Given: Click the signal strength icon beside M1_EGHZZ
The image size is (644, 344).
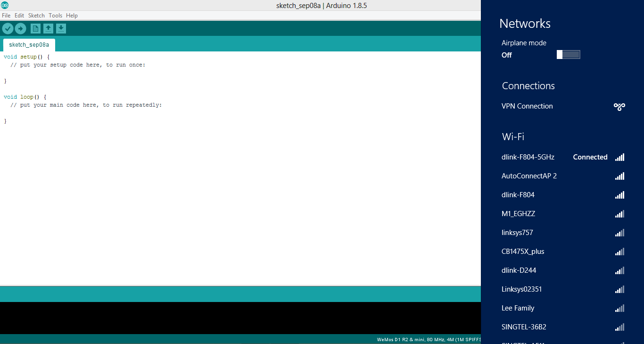Looking at the screenshot, I should tap(619, 214).
